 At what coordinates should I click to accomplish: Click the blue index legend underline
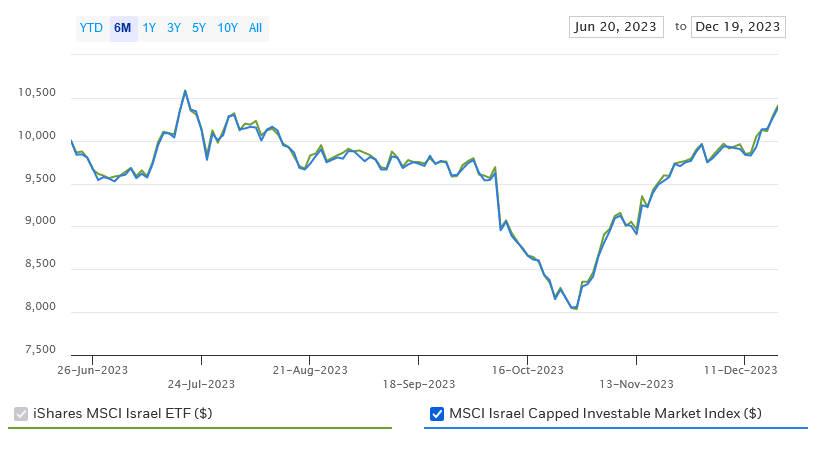click(615, 428)
